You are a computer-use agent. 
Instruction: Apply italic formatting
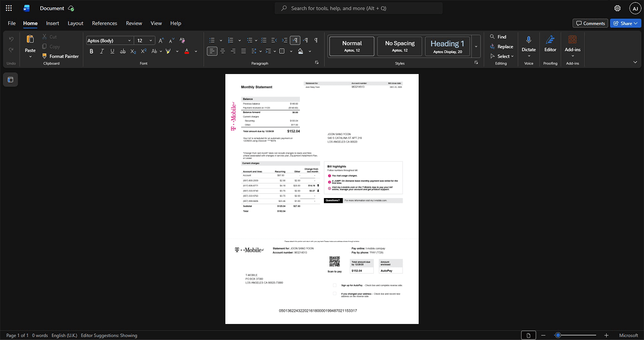[x=102, y=51]
